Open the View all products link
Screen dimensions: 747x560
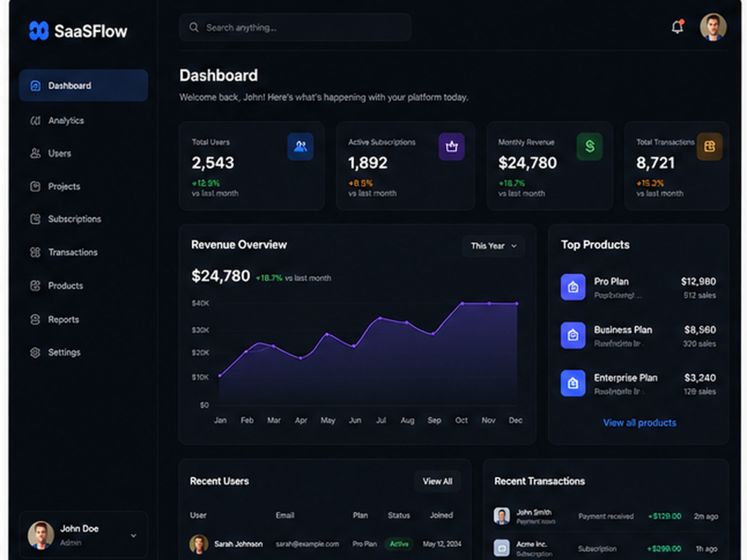pos(639,423)
